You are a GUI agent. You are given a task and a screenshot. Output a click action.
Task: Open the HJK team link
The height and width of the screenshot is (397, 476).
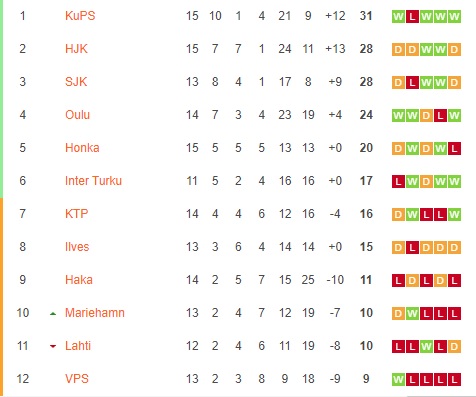click(x=76, y=49)
